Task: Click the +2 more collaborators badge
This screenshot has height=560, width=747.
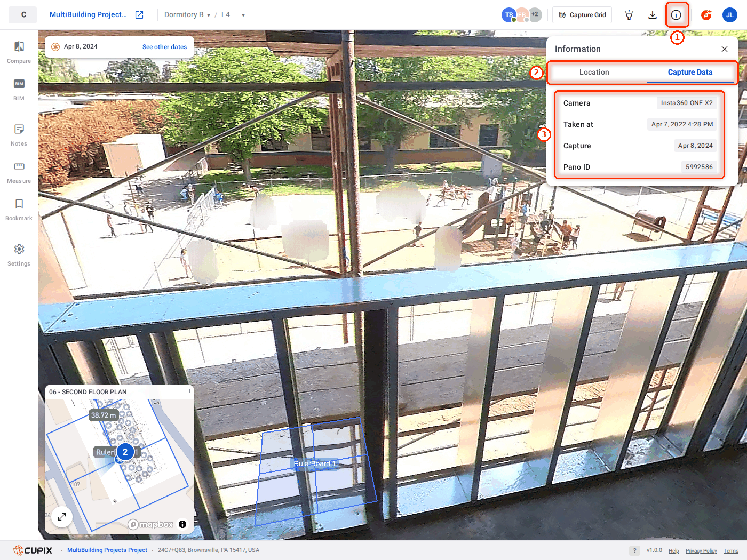Action: point(535,15)
